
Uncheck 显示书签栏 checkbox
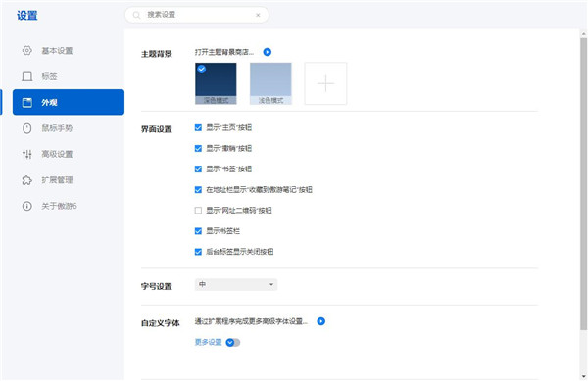(198, 231)
